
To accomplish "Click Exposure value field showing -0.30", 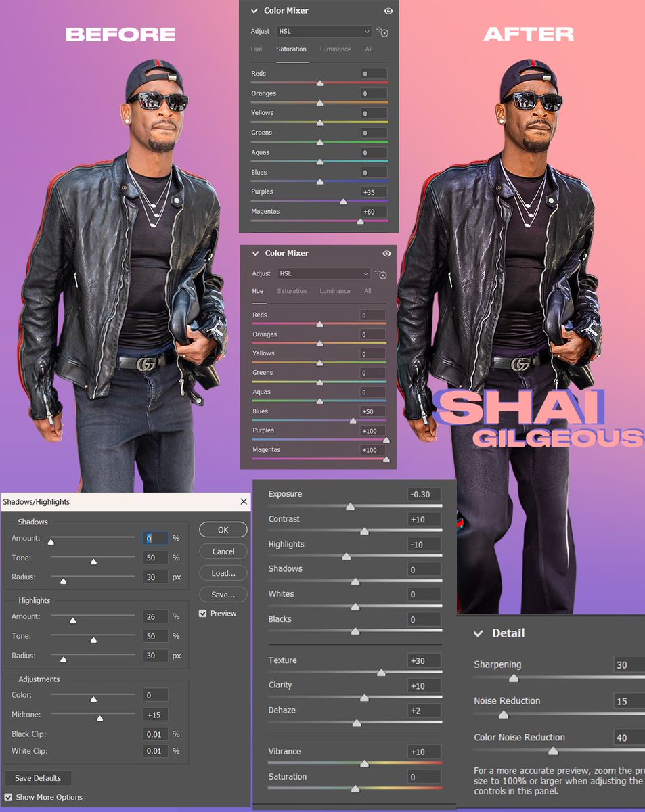I will coord(424,495).
